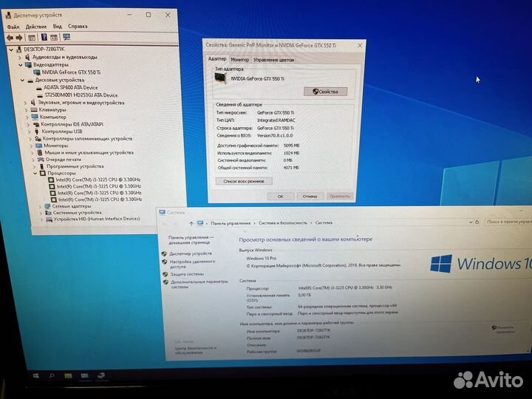Click the scan hardware monitor toolbar icon
The height and width of the screenshot is (399, 532).
click(66, 37)
